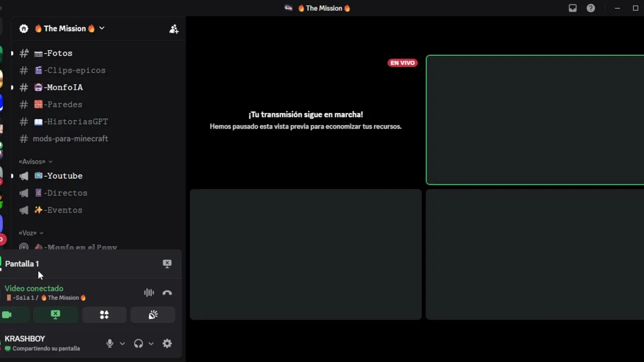
Task: Mute the microphone
Action: (x=110, y=343)
